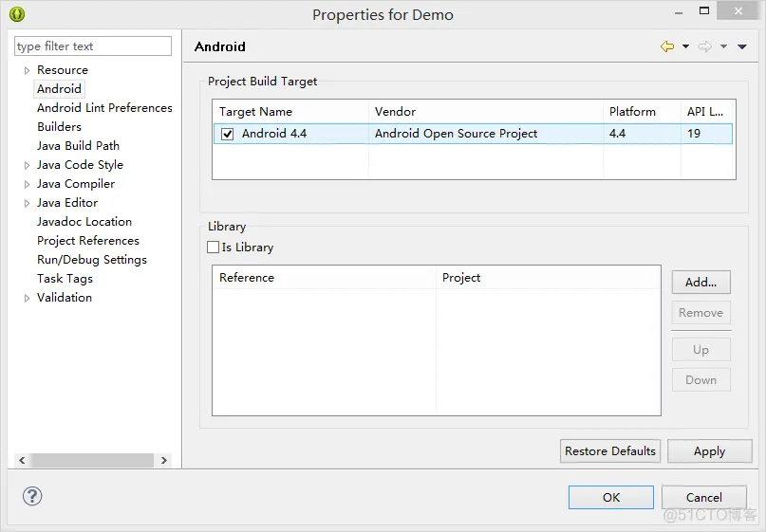The width and height of the screenshot is (766, 532).
Task: Enable the Is Library checkbox
Action: [x=213, y=247]
